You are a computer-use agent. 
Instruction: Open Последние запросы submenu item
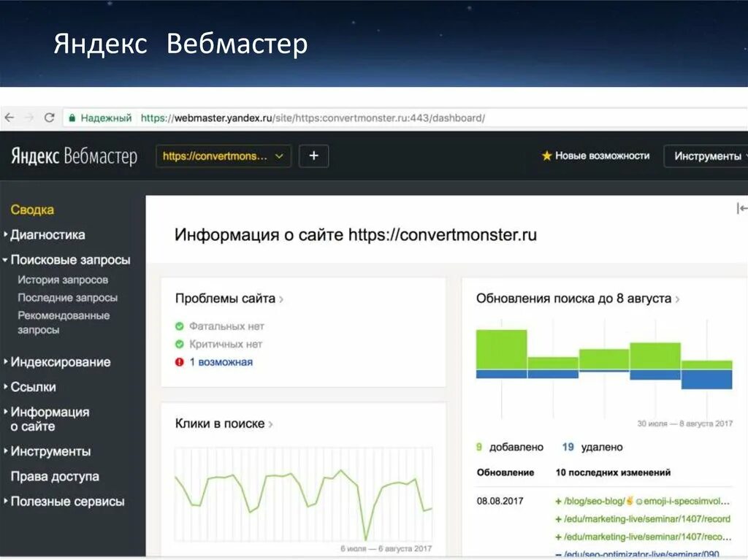(x=67, y=298)
